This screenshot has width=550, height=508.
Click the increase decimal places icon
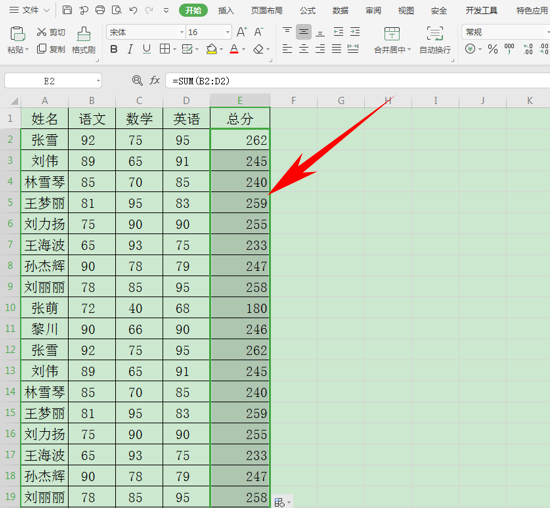pyautogui.click(x=528, y=49)
